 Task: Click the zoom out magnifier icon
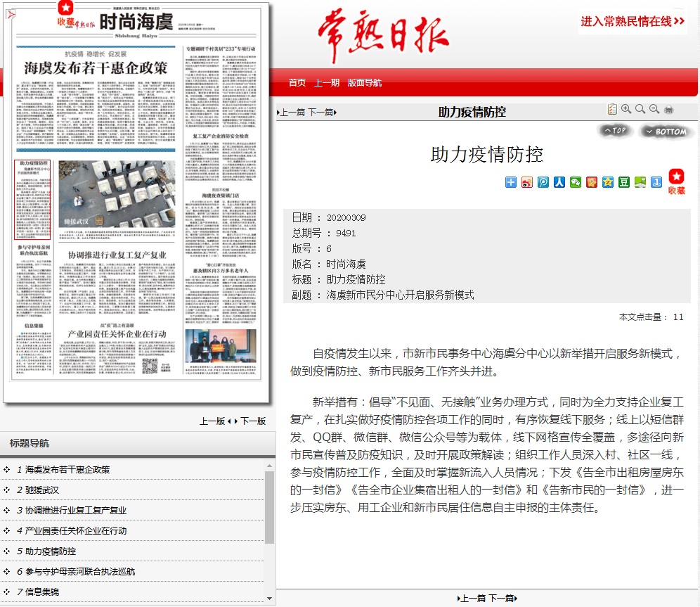654,109
